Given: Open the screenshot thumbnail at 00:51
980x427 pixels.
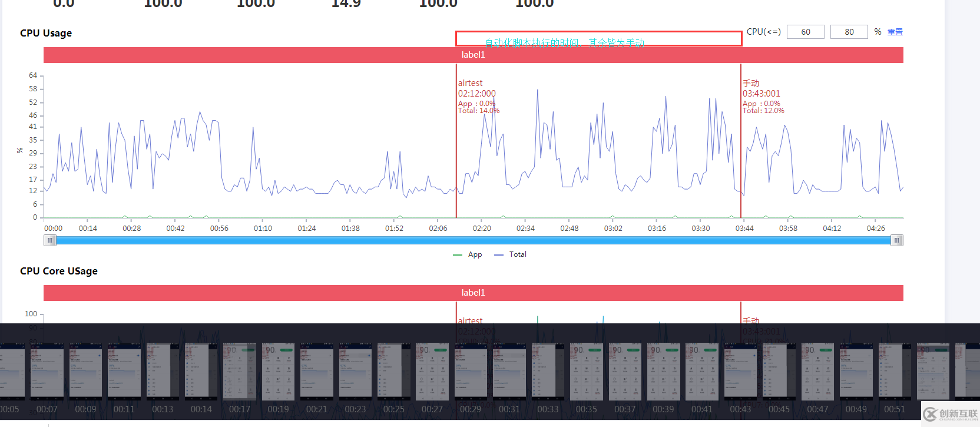Looking at the screenshot, I should pos(895,372).
